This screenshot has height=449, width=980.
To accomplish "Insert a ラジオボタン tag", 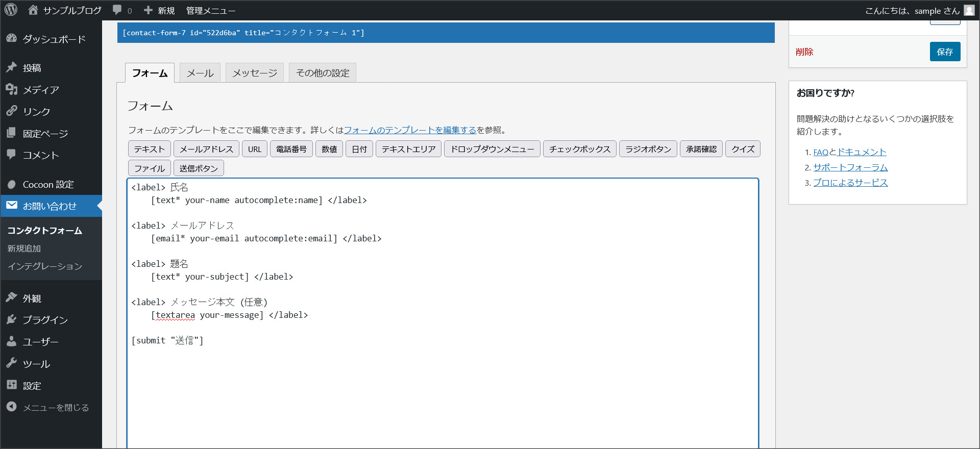I will click(648, 149).
